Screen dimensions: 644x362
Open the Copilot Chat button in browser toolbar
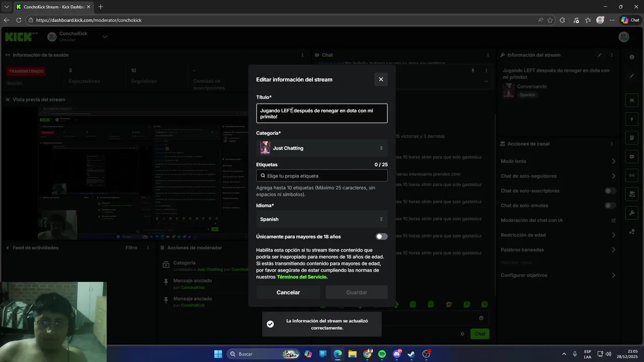click(x=630, y=20)
